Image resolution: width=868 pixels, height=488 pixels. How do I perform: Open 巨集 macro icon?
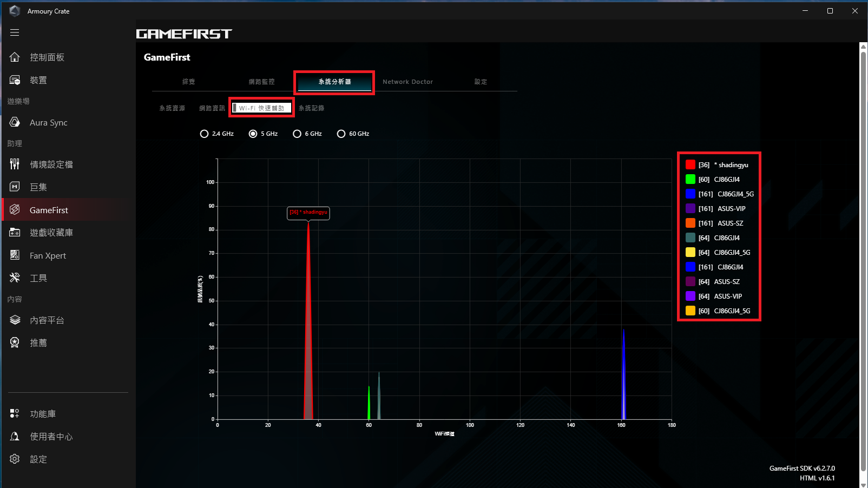tap(15, 187)
